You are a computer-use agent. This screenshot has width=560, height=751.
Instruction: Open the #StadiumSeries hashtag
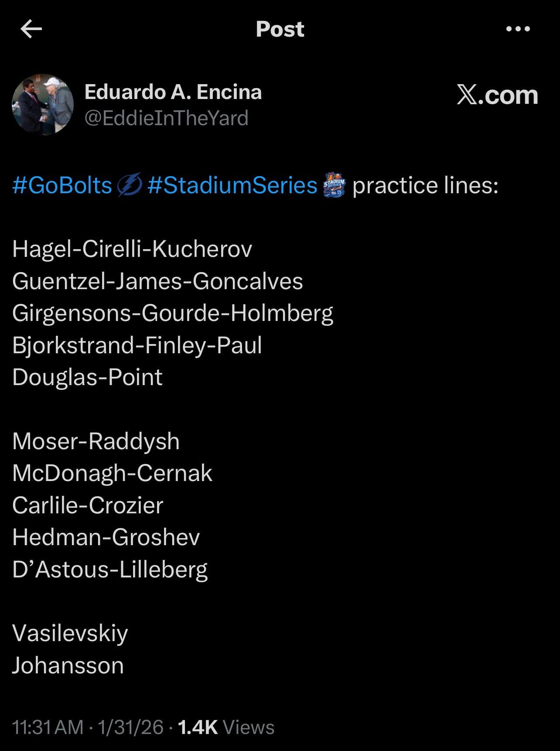point(232,185)
